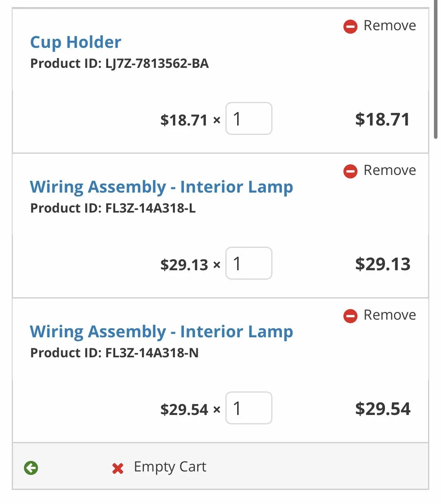Open Wiring Assembly link for FL3Z-14A318-L
This screenshot has width=441, height=504.
pos(162,187)
